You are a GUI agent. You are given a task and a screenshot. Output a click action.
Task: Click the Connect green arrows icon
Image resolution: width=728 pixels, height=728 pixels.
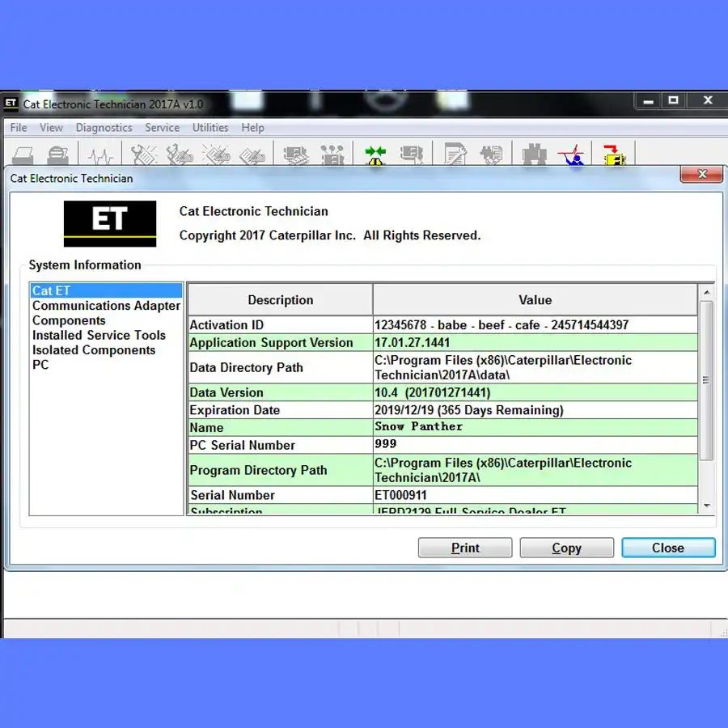pyautogui.click(x=375, y=155)
